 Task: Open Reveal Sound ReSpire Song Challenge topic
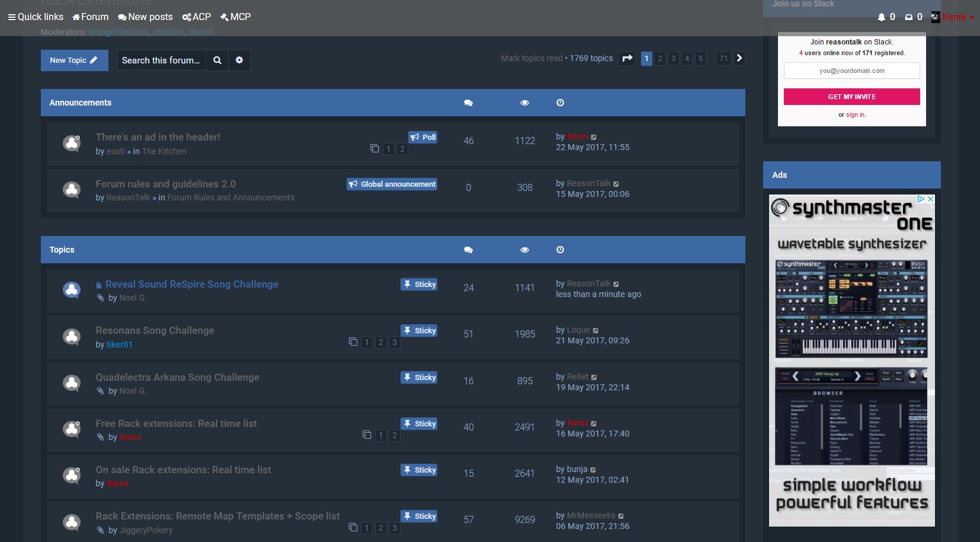(x=192, y=284)
